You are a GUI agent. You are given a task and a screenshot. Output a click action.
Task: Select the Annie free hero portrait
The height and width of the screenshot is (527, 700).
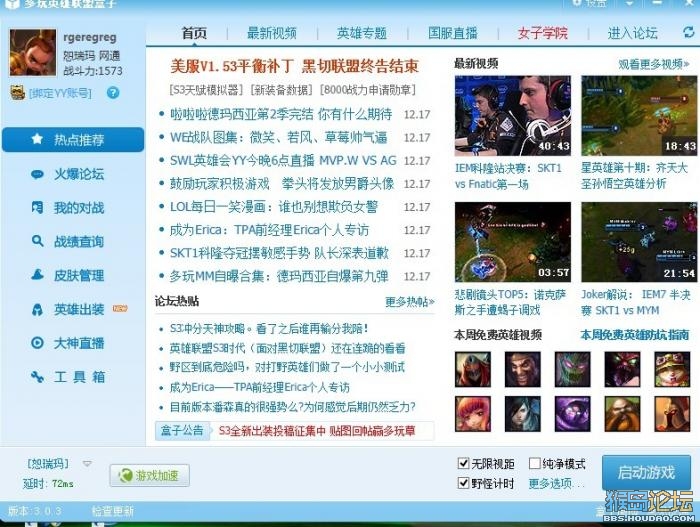[x=473, y=414]
